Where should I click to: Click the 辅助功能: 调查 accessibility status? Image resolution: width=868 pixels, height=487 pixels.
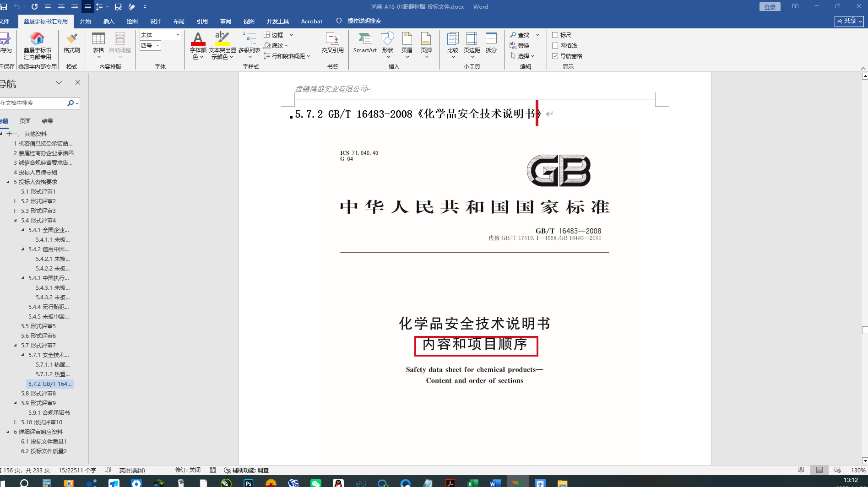246,470
